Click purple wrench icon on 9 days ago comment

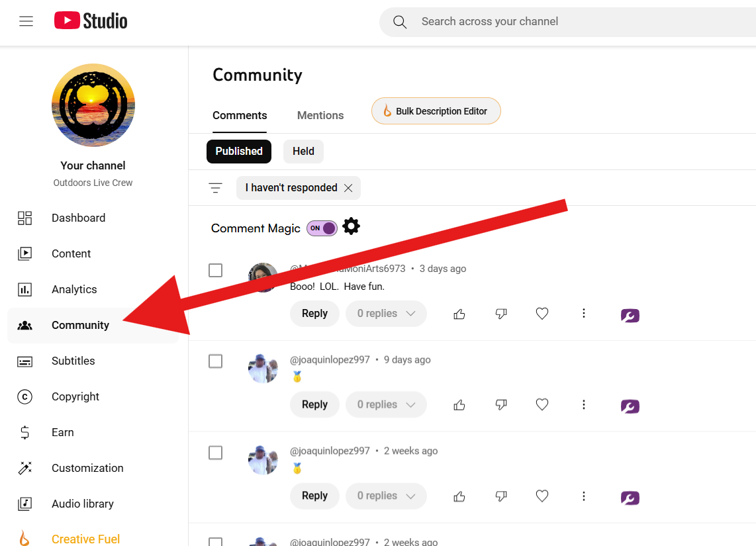(630, 407)
